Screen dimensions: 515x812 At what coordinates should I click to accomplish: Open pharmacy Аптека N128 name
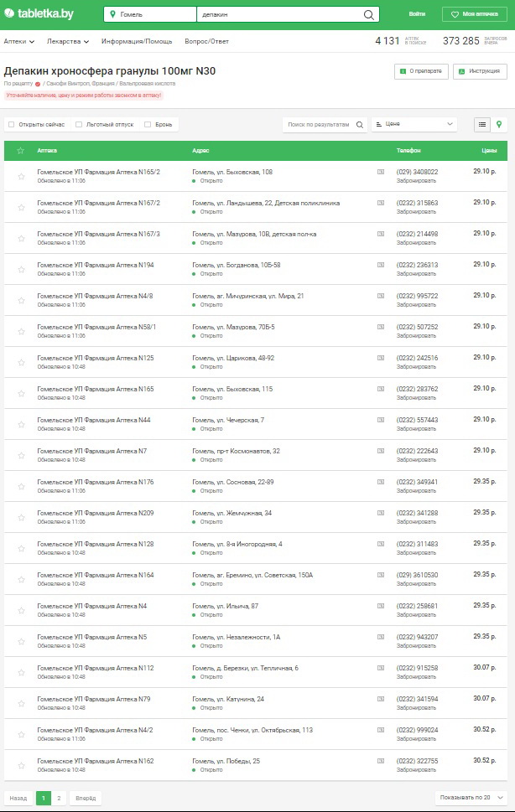tap(96, 545)
